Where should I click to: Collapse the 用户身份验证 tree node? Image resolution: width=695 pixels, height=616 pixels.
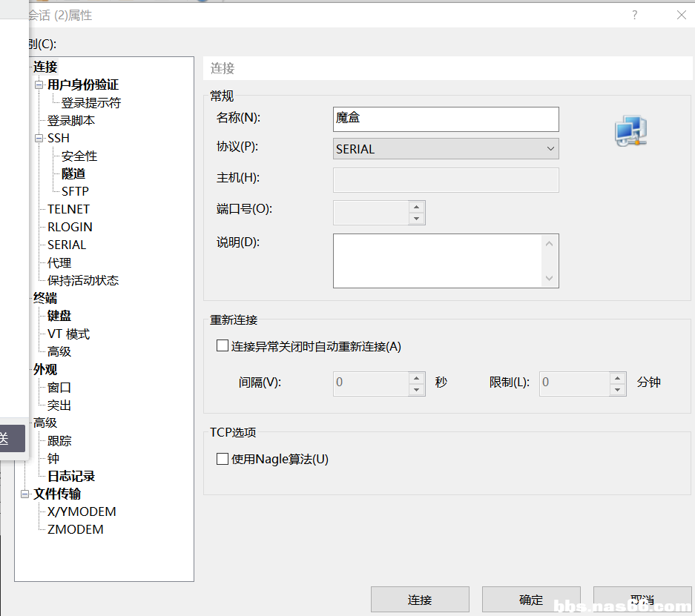pyautogui.click(x=39, y=85)
